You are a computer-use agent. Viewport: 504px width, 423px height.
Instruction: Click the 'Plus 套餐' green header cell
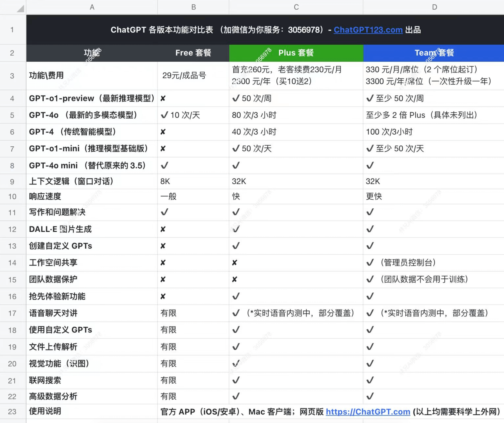pyautogui.click(x=296, y=53)
